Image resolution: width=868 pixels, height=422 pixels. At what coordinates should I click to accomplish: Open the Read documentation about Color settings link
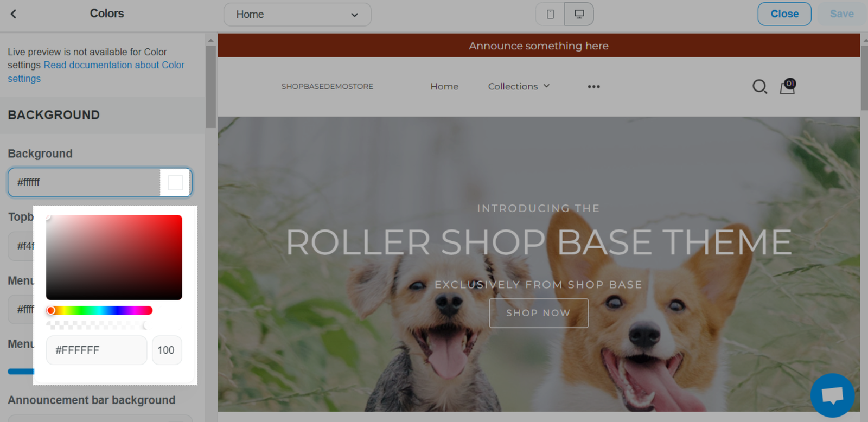[x=96, y=72]
